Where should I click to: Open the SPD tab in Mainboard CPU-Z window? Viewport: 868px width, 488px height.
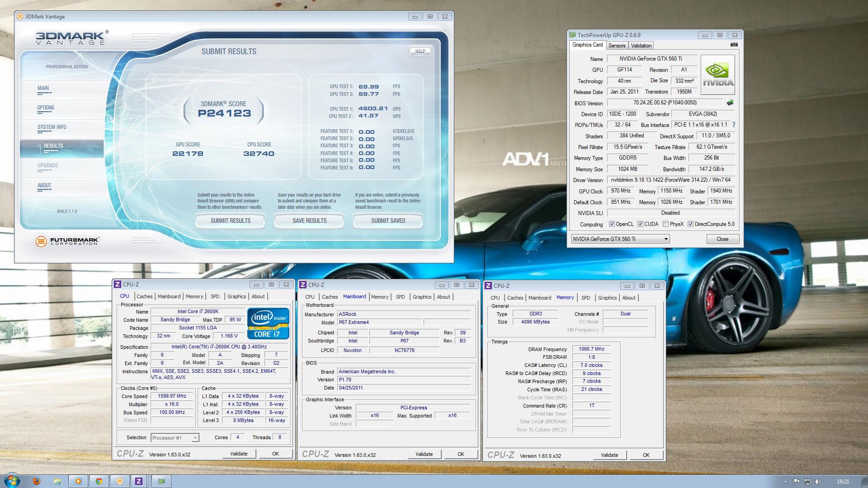400,297
